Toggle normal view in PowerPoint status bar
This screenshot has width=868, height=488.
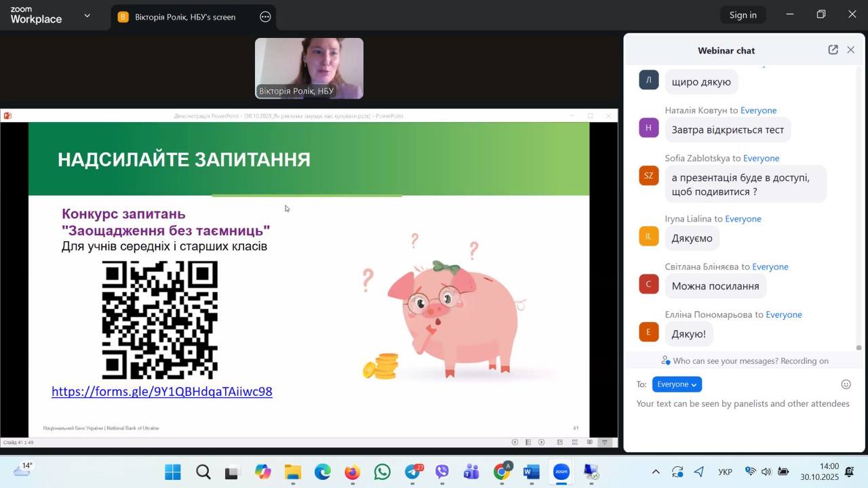(559, 443)
